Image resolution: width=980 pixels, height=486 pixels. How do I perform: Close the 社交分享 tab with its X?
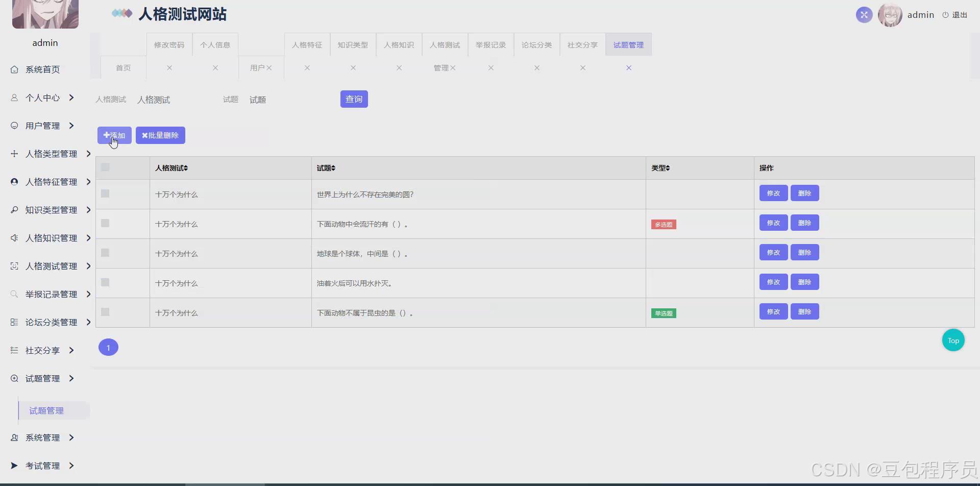pos(583,68)
